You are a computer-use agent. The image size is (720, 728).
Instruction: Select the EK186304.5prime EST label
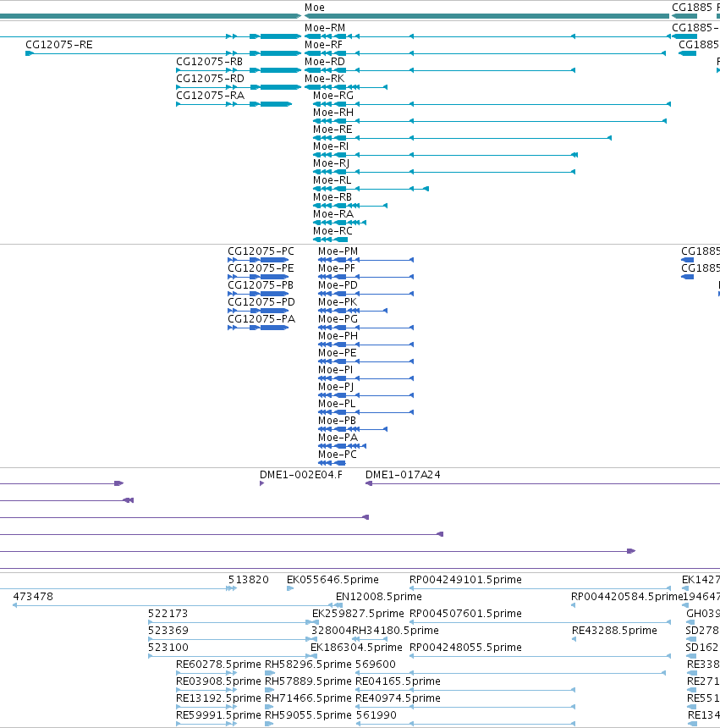pyautogui.click(x=356, y=648)
